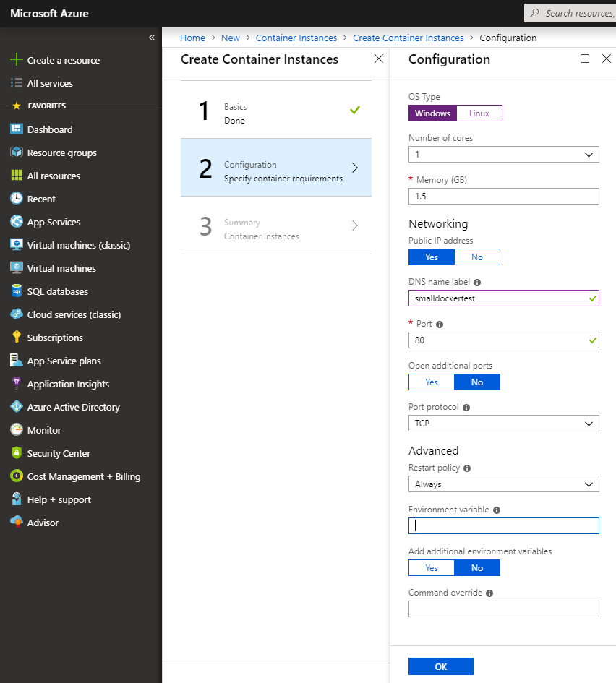Click the green plus Create a resource icon
This screenshot has width=616, height=683.
(16, 59)
